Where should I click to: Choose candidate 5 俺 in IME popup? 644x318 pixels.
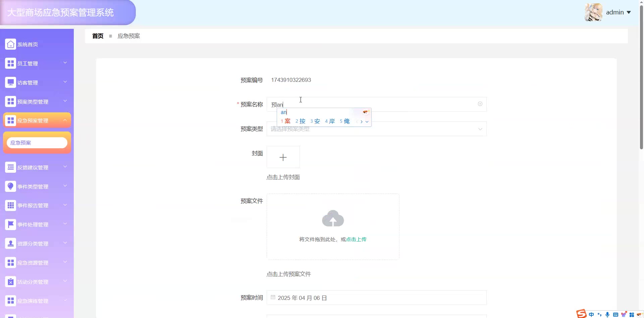point(345,121)
